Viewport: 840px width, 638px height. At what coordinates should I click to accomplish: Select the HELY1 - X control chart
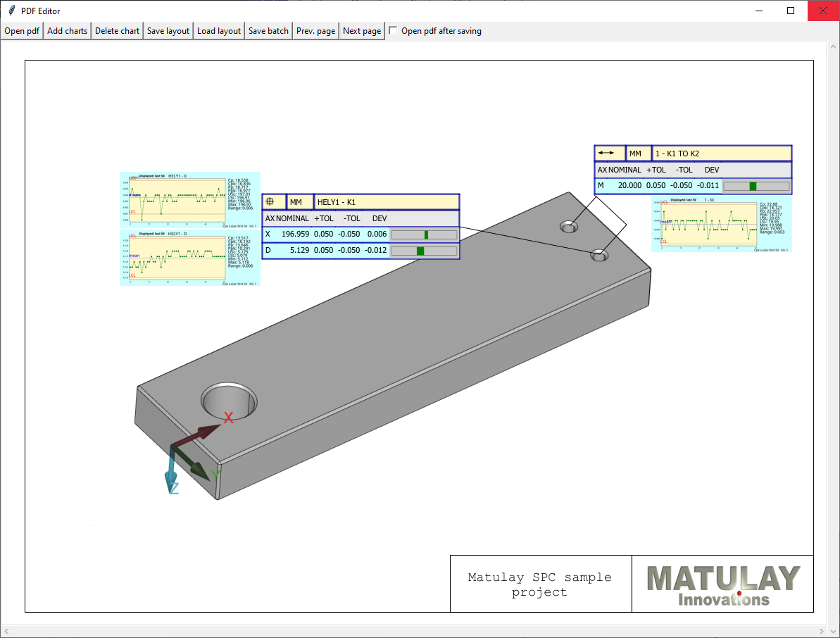[x=189, y=200]
